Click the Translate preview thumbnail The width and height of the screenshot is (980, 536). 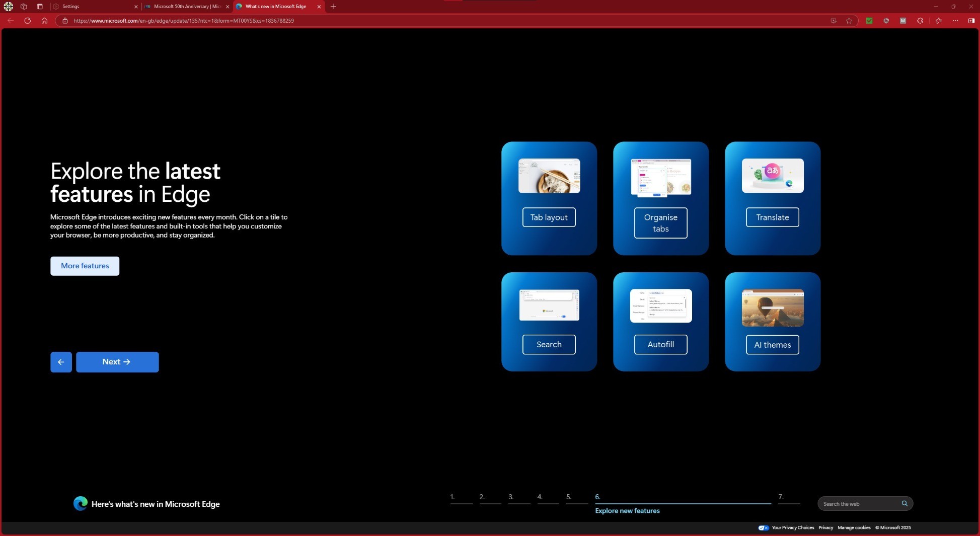click(773, 176)
